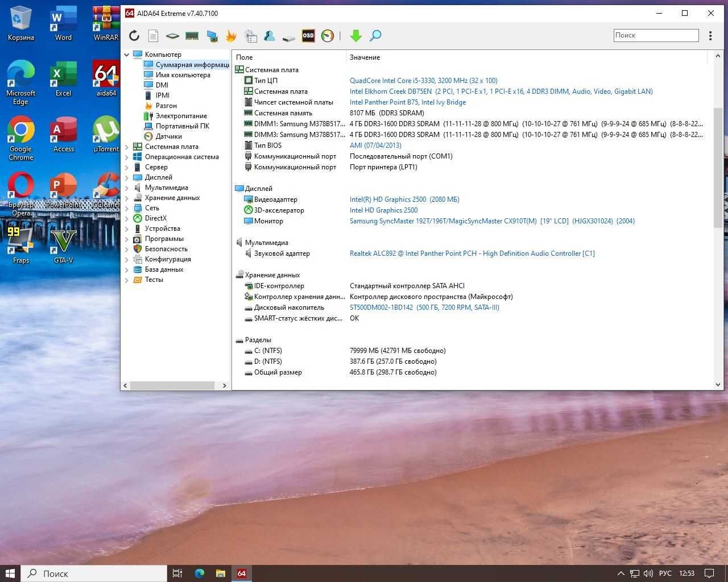Expand the Операционная система tree node
Viewport: 728px width, 582px height.
[127, 157]
